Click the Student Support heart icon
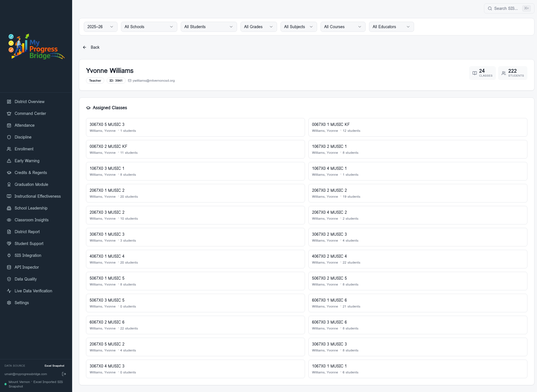537x392 pixels. pos(9,244)
